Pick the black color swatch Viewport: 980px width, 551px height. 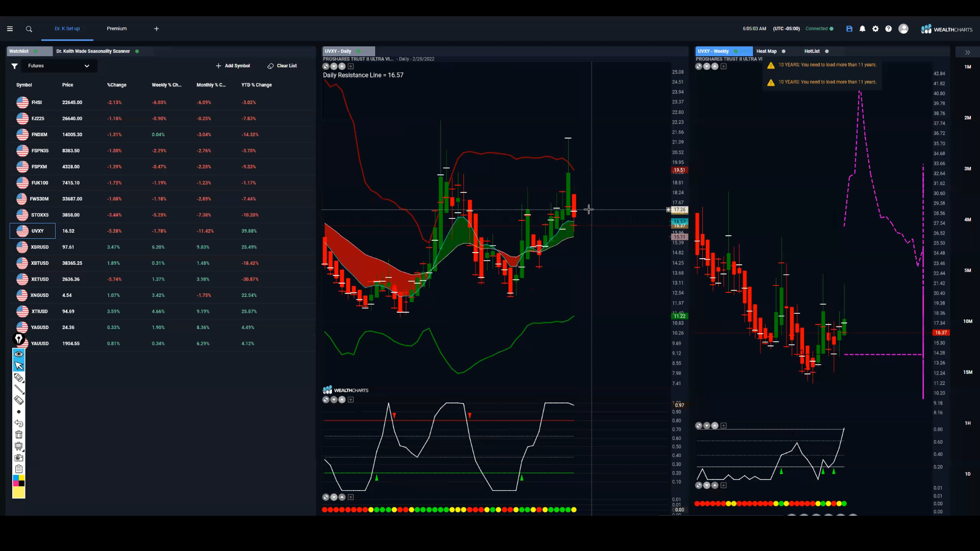click(x=22, y=484)
